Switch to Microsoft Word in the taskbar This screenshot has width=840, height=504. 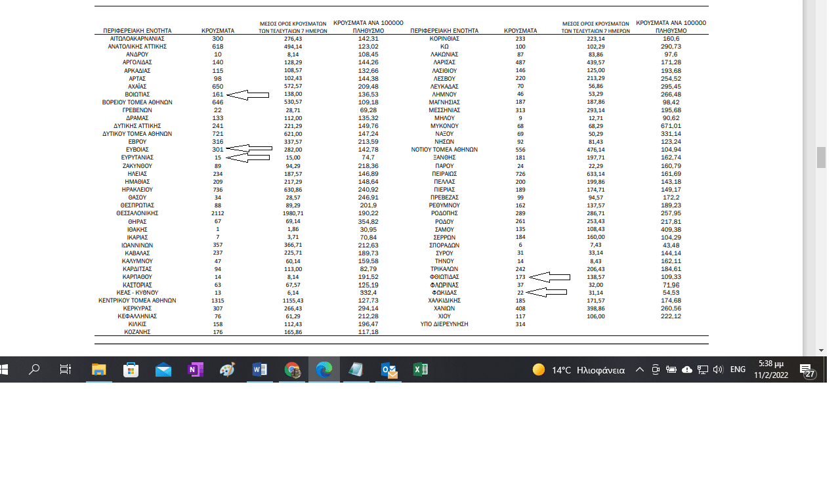[260, 370]
